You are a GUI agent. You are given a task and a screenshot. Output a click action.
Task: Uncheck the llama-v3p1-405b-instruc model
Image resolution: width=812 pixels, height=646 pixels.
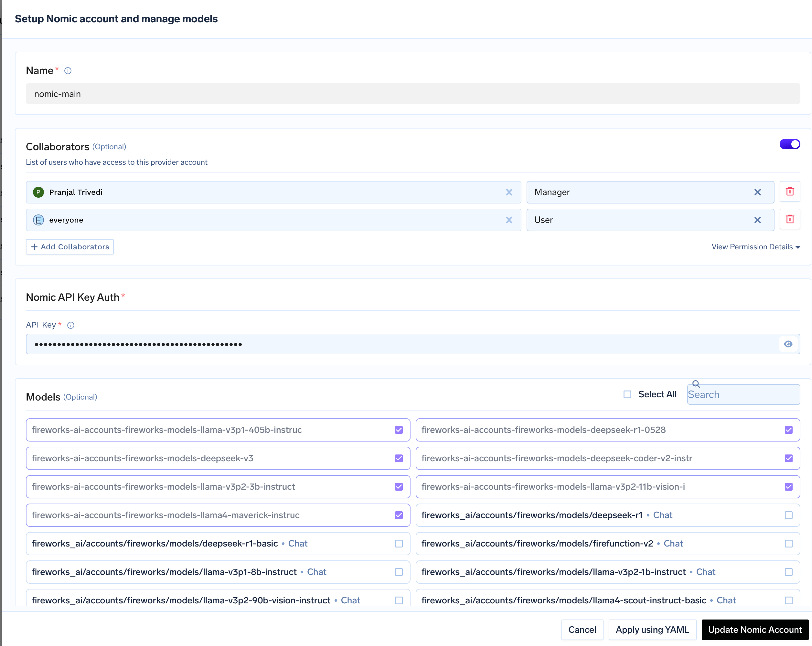399,430
